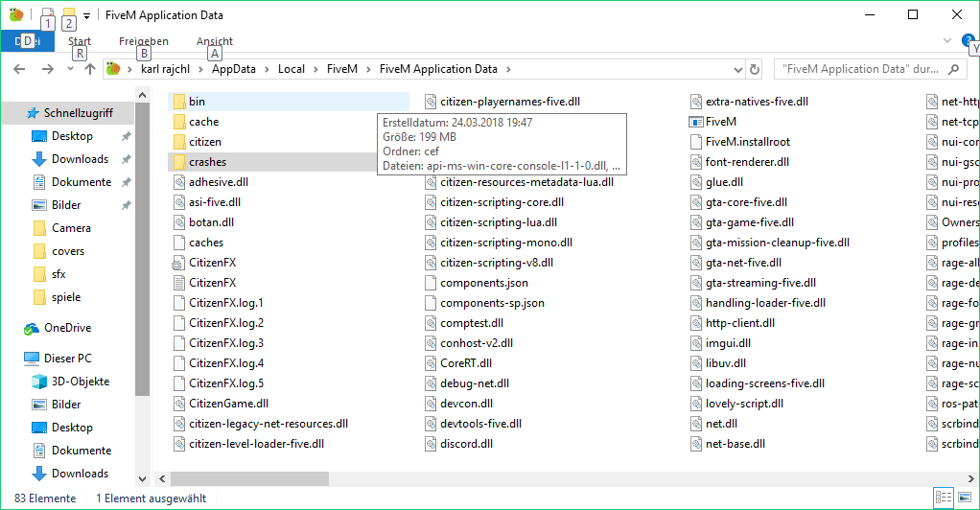Viewport: 980px width, 510px height.
Task: Select lovely-script.dll file name
Action: [744, 404]
